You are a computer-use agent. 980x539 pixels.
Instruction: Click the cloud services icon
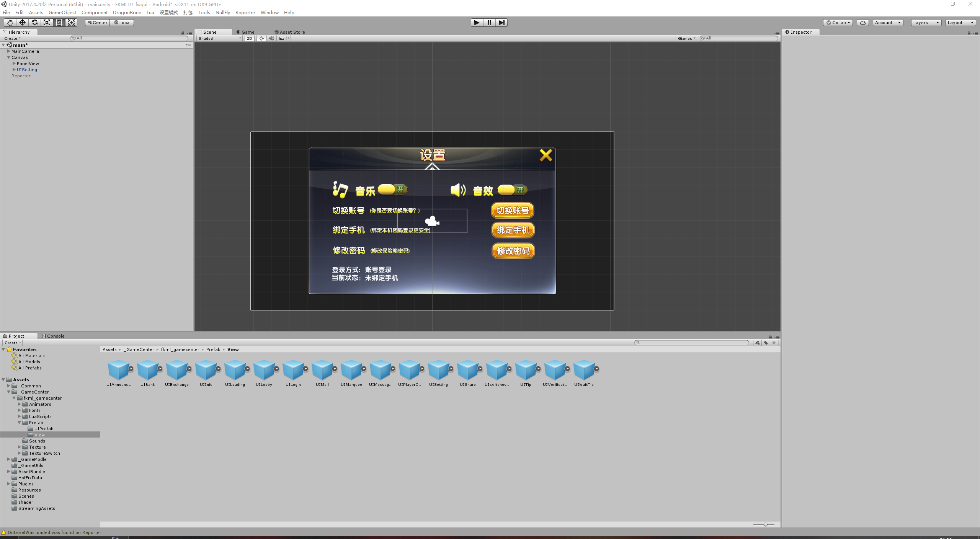[862, 23]
